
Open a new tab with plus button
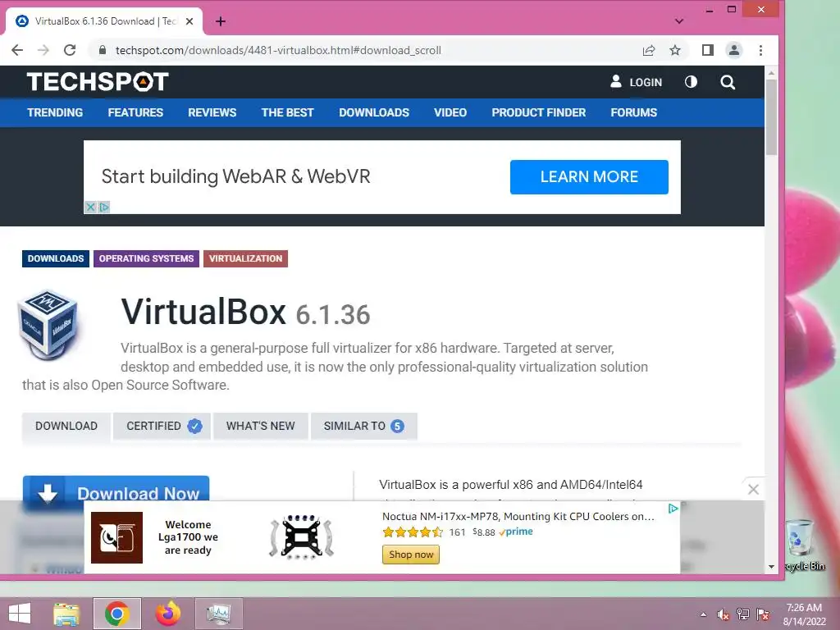(x=220, y=21)
